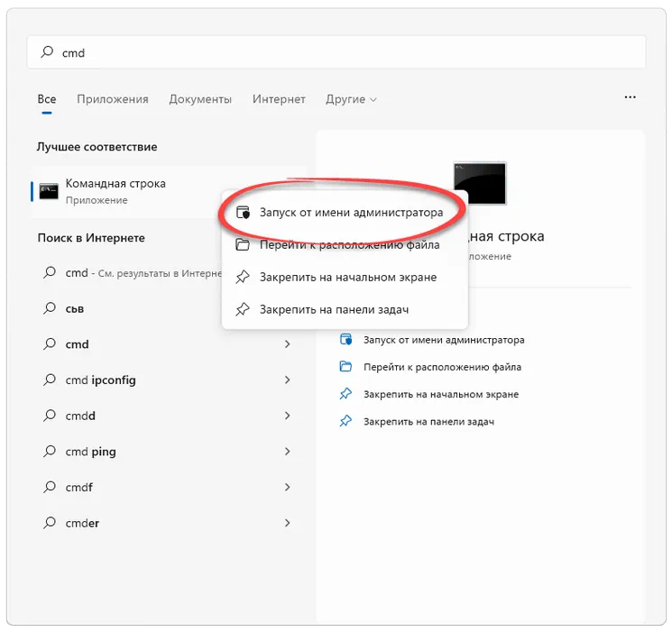Image resolution: width=672 pixels, height=631 pixels.
Task: Click the blue admin shield icon in preview pane
Action: [345, 339]
